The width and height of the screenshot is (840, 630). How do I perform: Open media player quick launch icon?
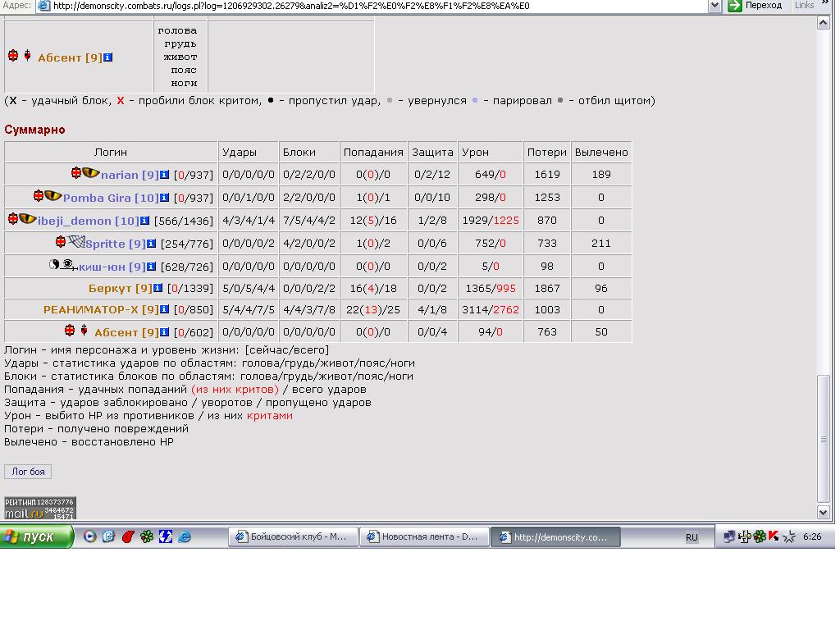pos(90,536)
